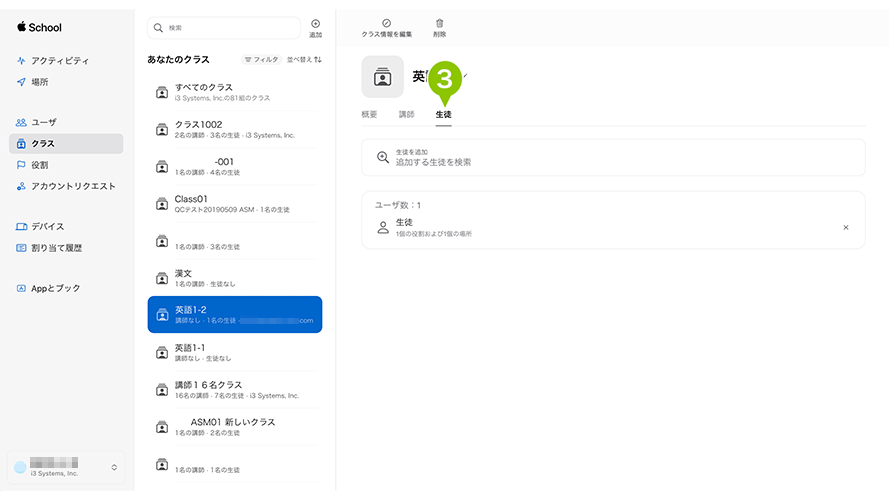
Task: Select the 漢文 class
Action: (235, 278)
